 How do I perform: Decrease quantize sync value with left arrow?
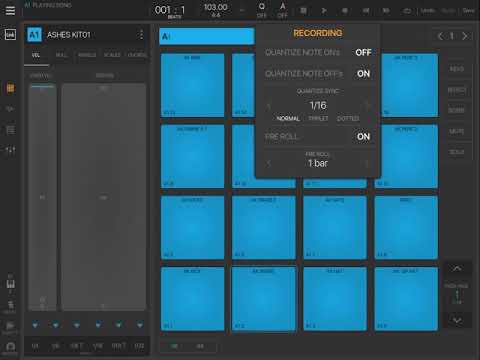pyautogui.click(x=269, y=106)
